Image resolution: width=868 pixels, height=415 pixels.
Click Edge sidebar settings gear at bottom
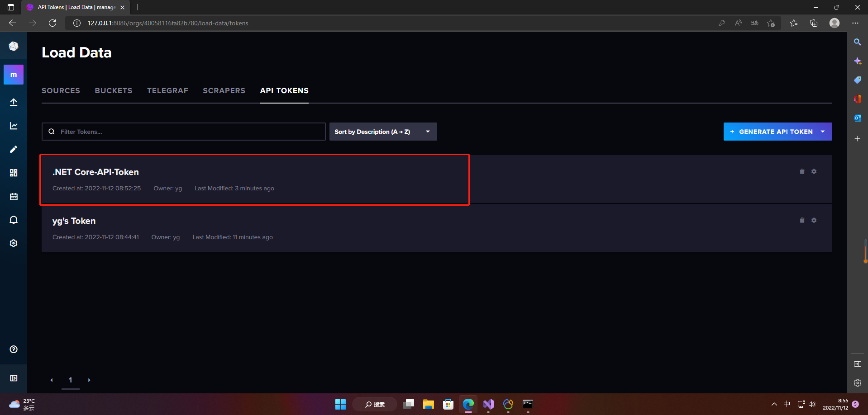(x=857, y=383)
